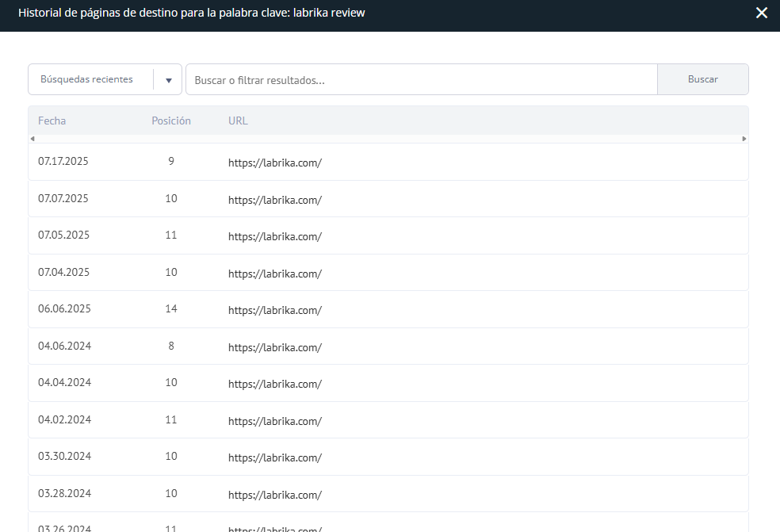Viewport: 780px width, 532px height.
Task: Open labrika.com link in 06.06.2025 row
Action: (275, 310)
